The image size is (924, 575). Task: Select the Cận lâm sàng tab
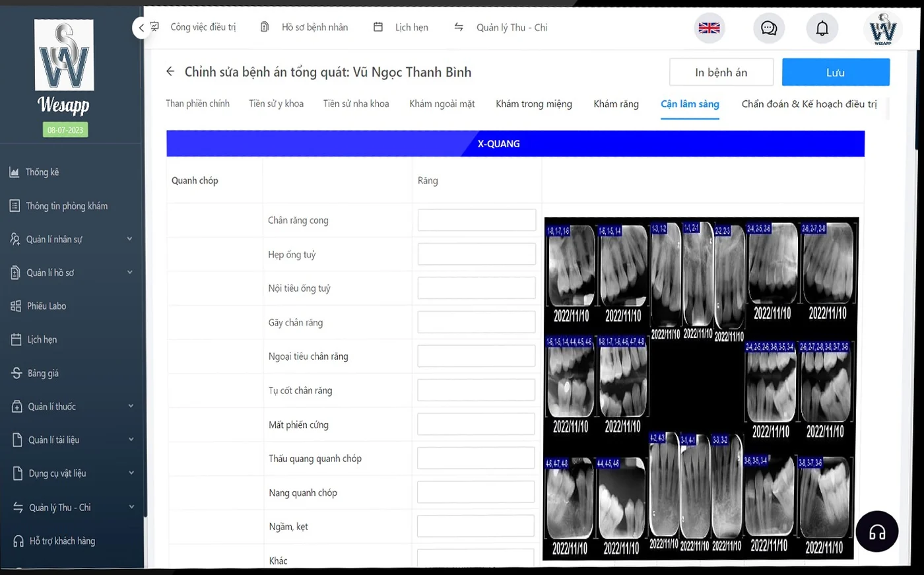[x=690, y=104]
